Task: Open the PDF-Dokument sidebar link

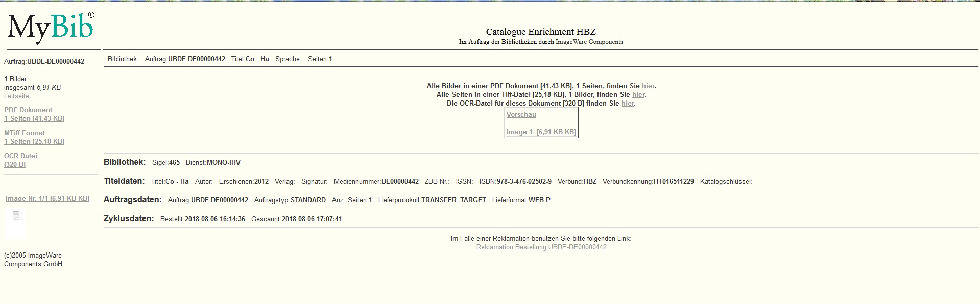Action: tap(28, 110)
